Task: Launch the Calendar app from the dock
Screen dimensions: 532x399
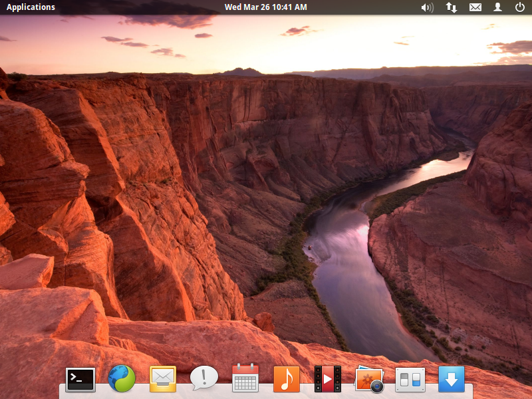Action: pos(245,379)
